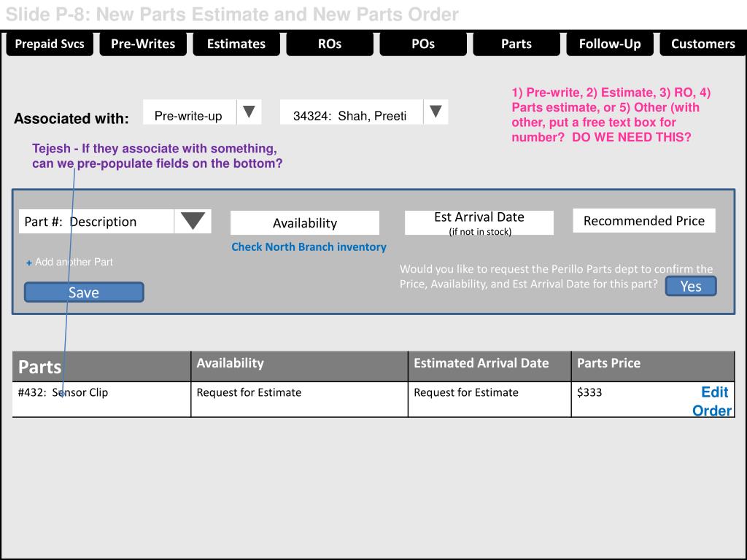The height and width of the screenshot is (560, 747).
Task: Click the Est Arrival Date field
Action: pos(479,223)
